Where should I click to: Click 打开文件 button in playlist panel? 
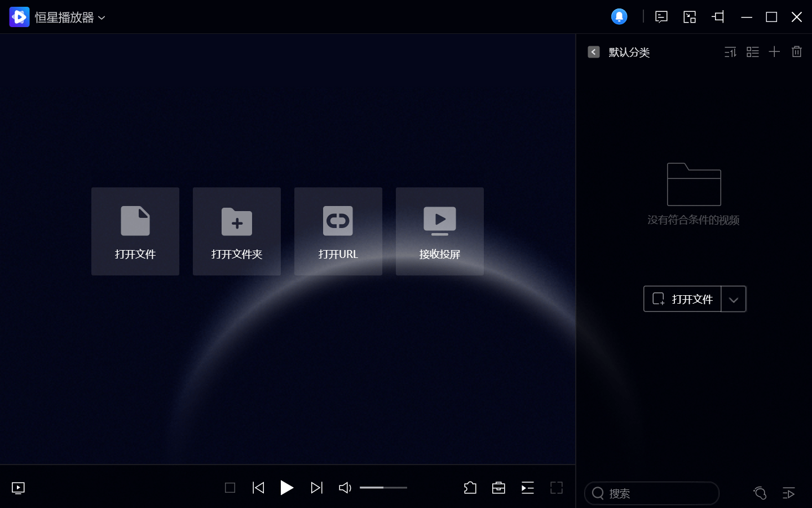[x=682, y=299]
